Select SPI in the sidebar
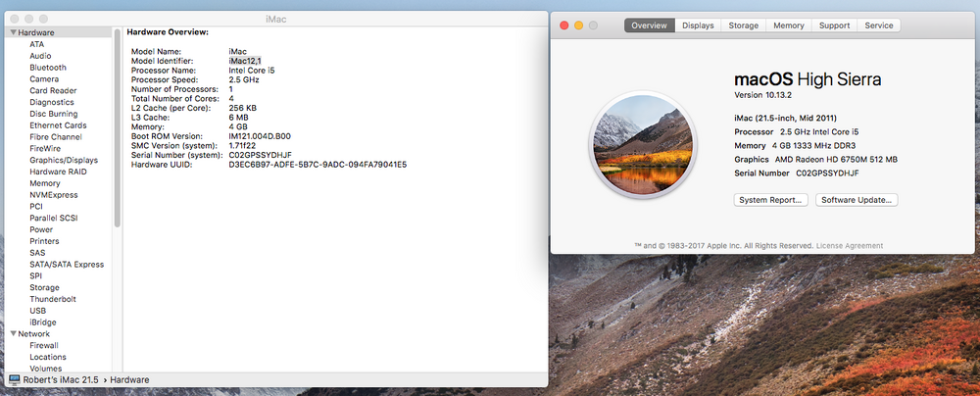Viewport: 980px width, 396px height. 35,275
